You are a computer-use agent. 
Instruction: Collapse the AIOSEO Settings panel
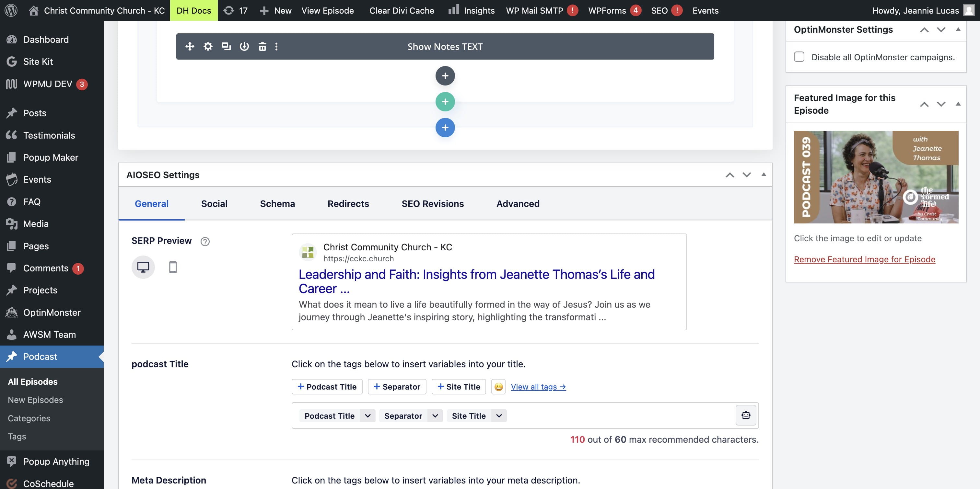coord(763,175)
